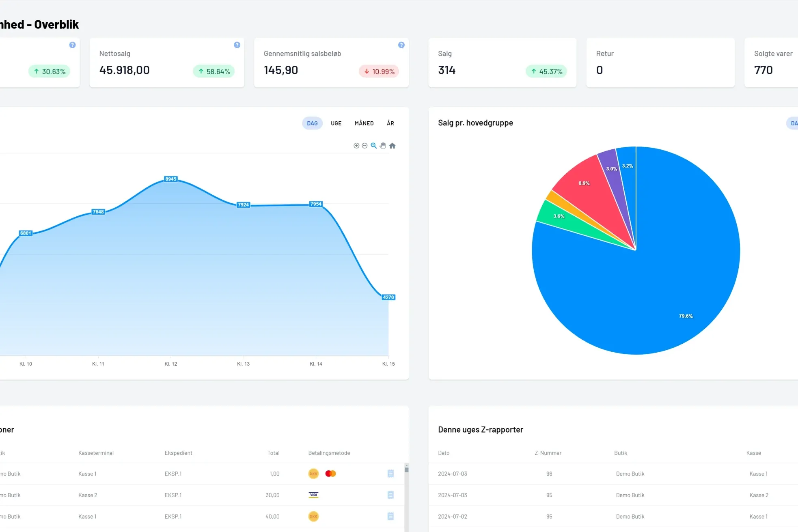Open Z-rapport number 96 row

(x=549, y=474)
